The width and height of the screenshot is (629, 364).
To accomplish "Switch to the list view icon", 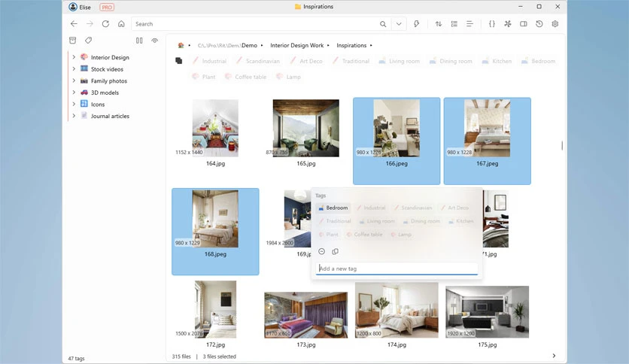I will [x=454, y=24].
